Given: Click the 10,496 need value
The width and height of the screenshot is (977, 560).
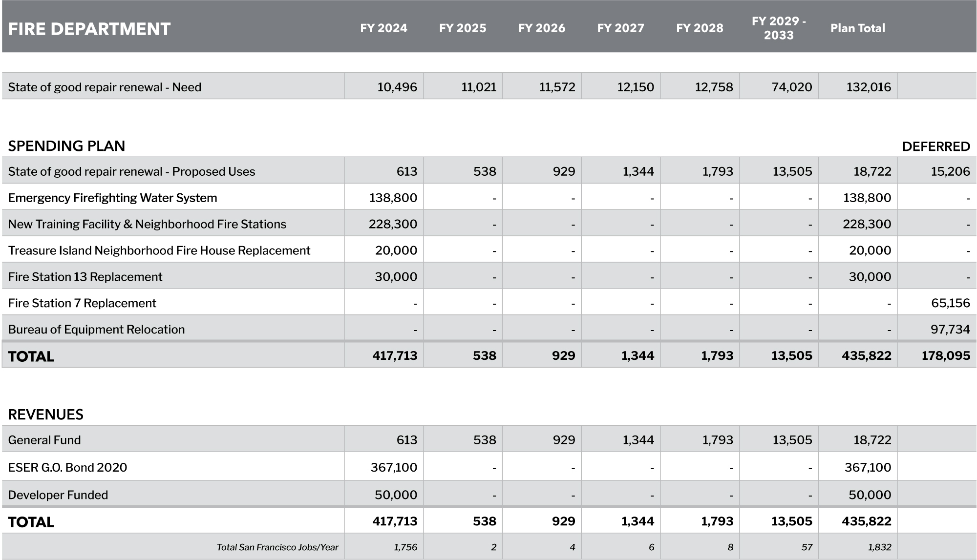Looking at the screenshot, I should coord(397,87).
